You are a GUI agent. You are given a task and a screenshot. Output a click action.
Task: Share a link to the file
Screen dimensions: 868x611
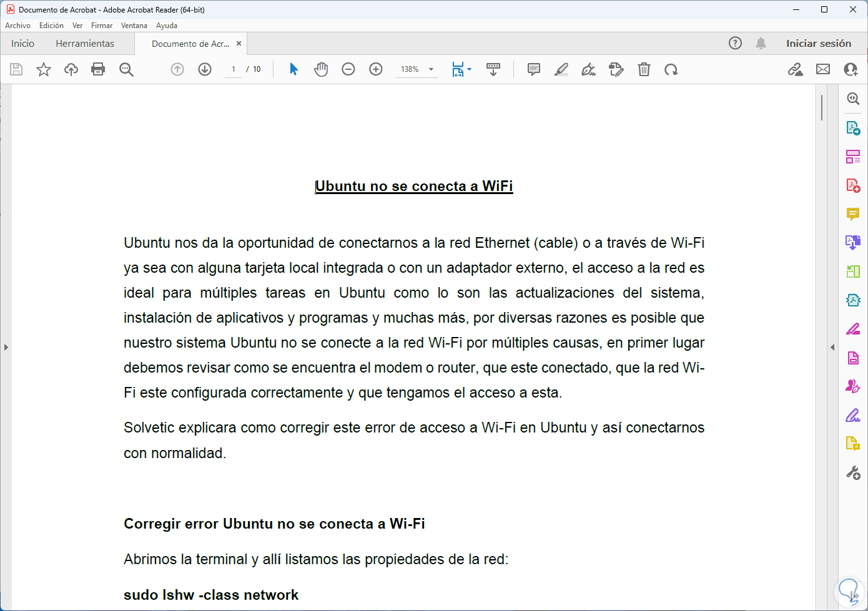click(x=796, y=69)
